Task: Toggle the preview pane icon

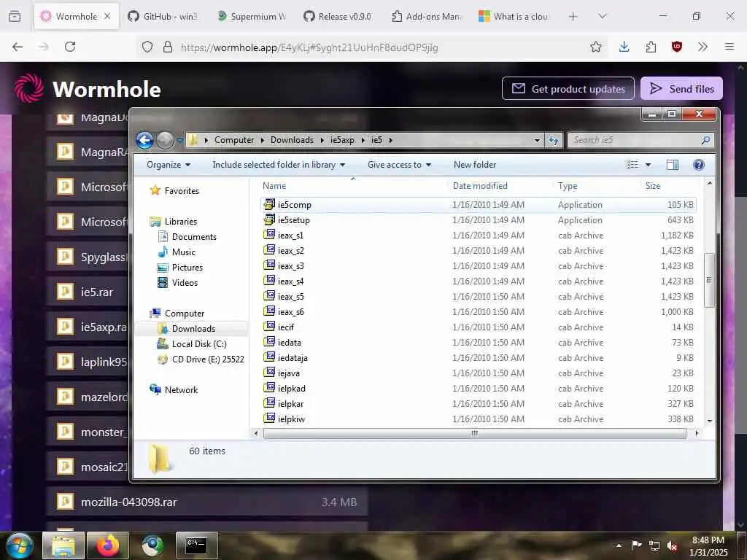Action: tap(672, 165)
